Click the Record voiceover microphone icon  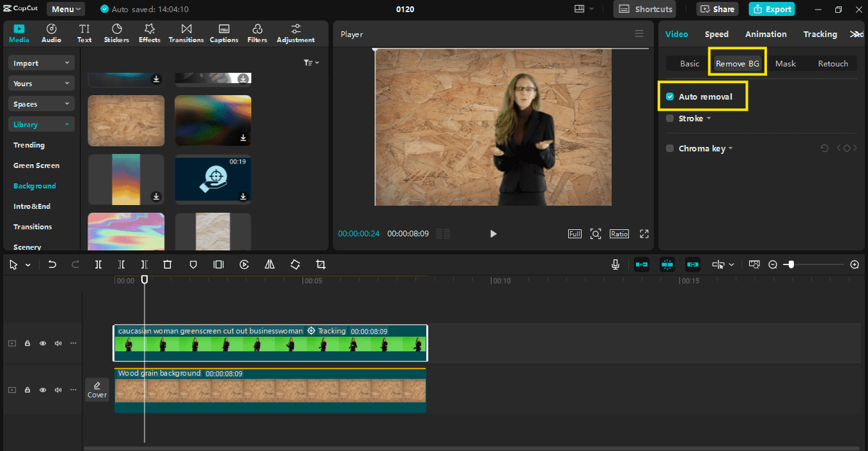point(615,264)
